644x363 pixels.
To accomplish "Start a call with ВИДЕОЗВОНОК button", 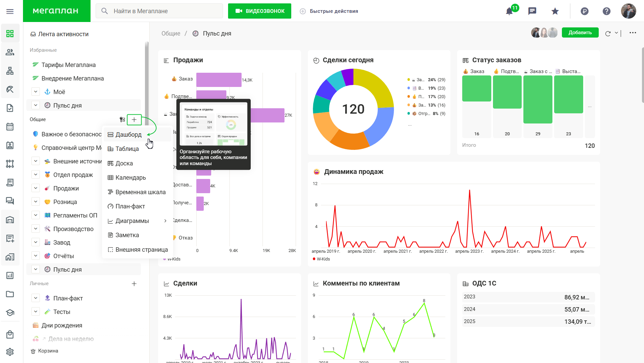I will pyautogui.click(x=259, y=11).
